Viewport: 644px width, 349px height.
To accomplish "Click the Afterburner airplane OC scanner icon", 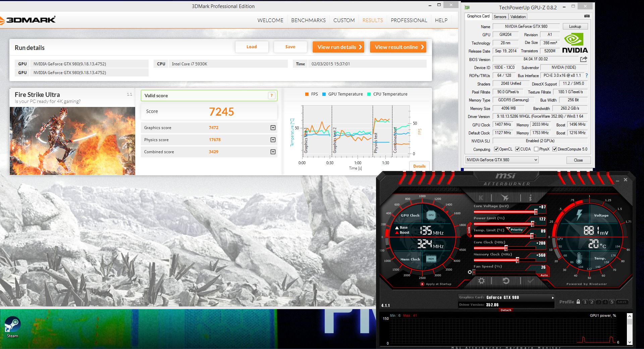I will tap(505, 197).
